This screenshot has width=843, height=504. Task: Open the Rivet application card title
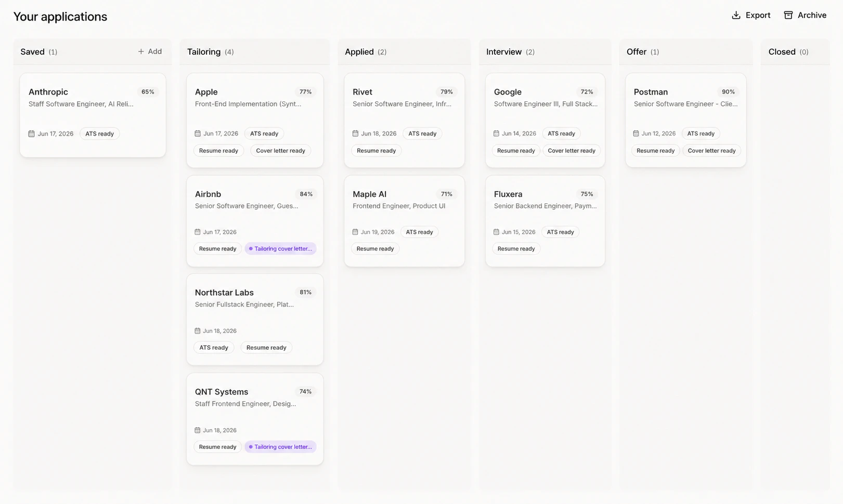tap(362, 92)
